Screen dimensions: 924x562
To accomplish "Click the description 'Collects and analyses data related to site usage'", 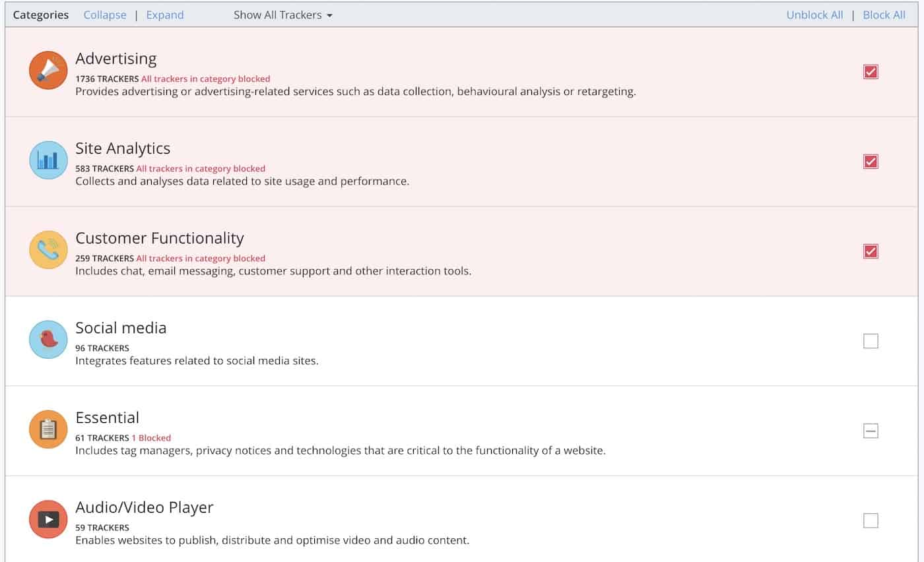I will pyautogui.click(x=242, y=181).
